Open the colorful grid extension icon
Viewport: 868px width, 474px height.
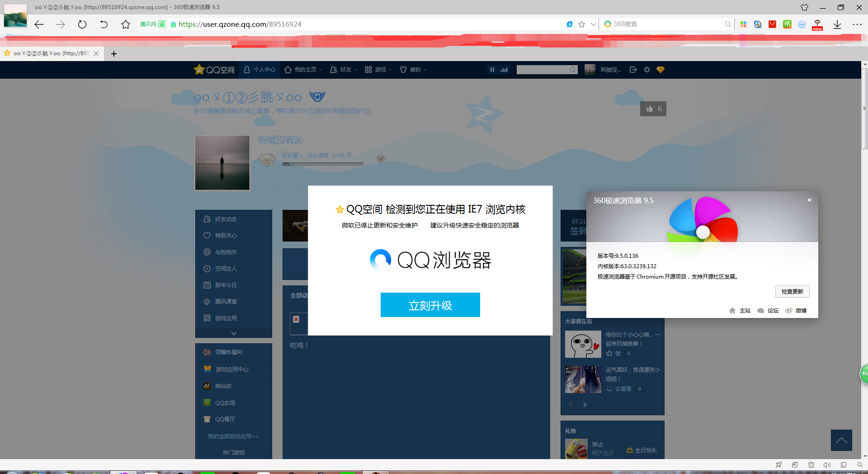(x=743, y=24)
